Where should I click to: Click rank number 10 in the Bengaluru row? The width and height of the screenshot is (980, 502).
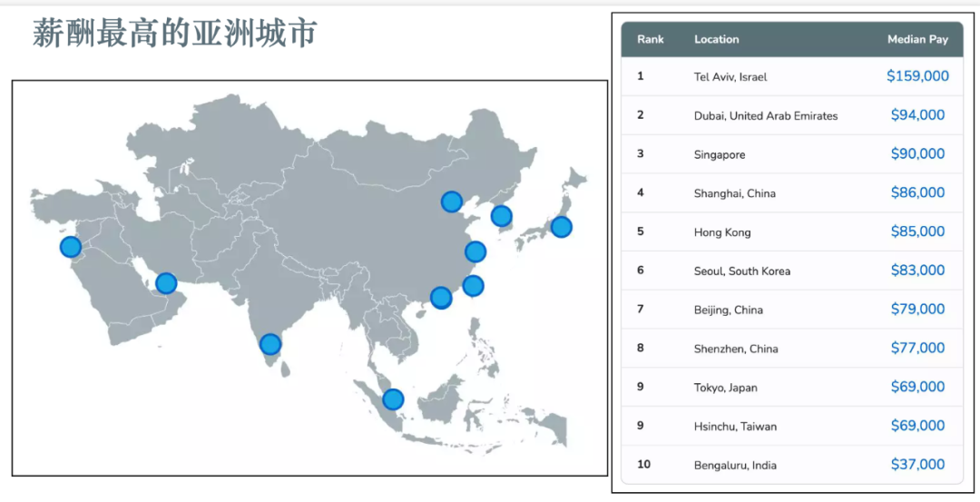(643, 464)
